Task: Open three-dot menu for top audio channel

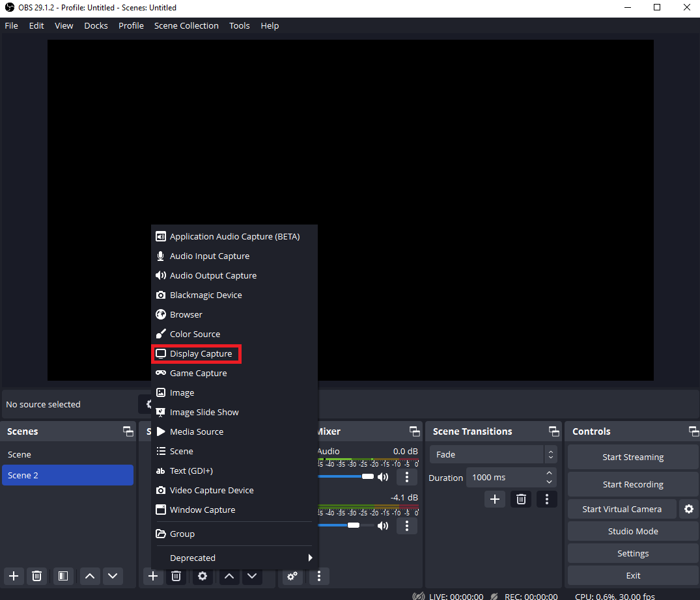Action: (407, 477)
